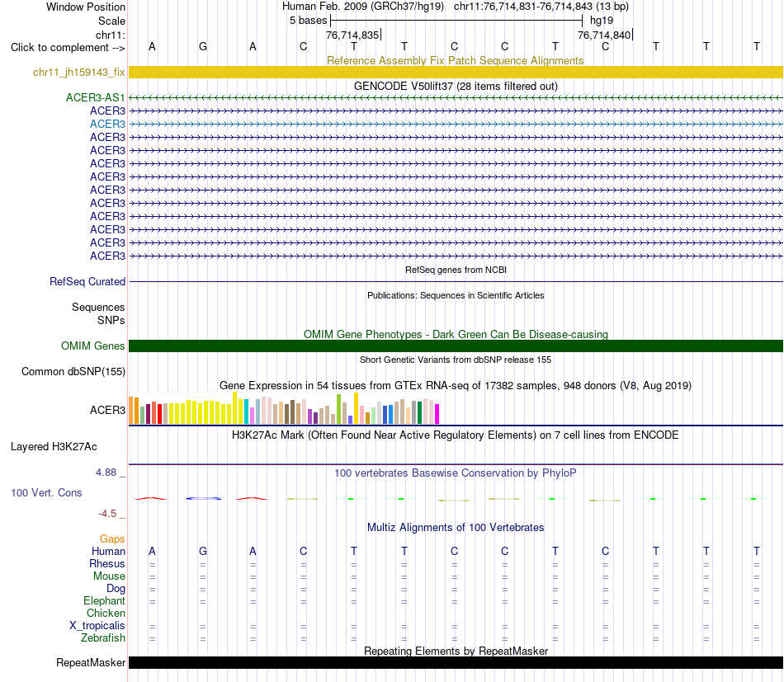Screen dimensions: 784x682
Task: Click the Common dbSNP(155) track label
Action: (x=73, y=371)
